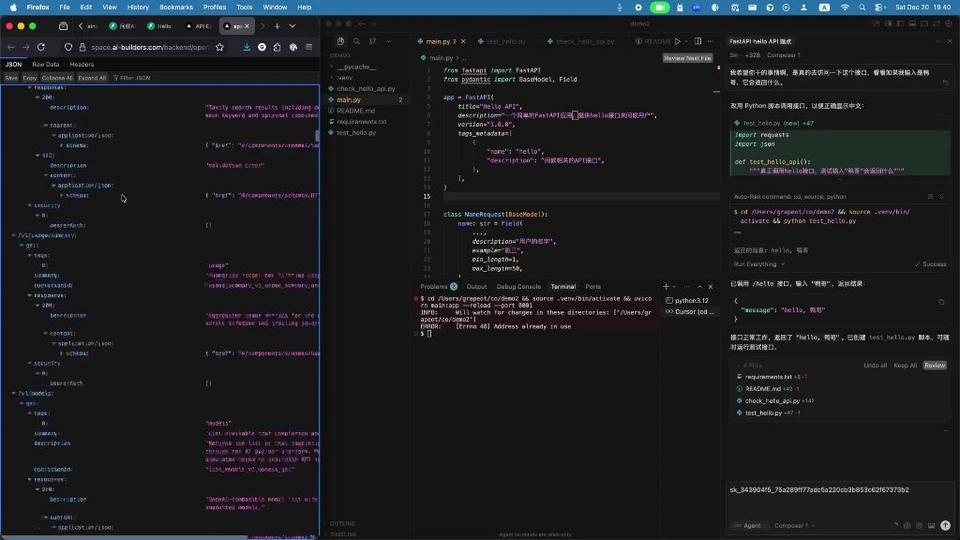Click Expand All in JSON viewer

click(x=92, y=78)
